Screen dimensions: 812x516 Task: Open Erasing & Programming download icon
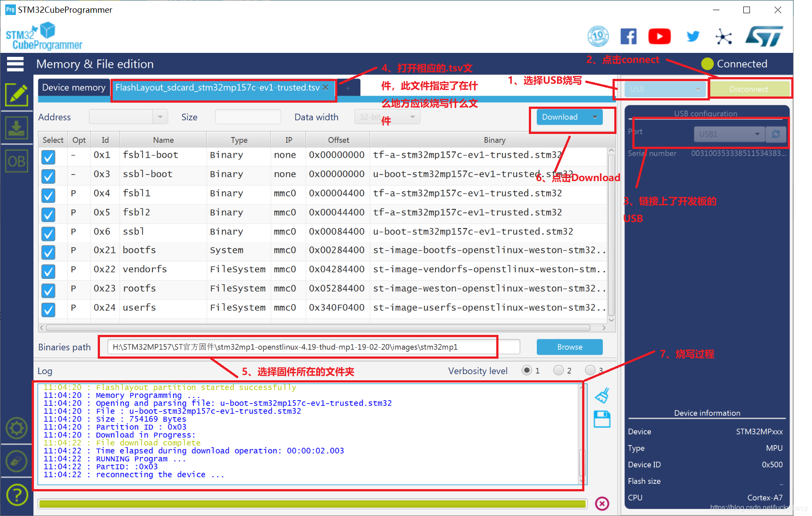pyautogui.click(x=16, y=128)
